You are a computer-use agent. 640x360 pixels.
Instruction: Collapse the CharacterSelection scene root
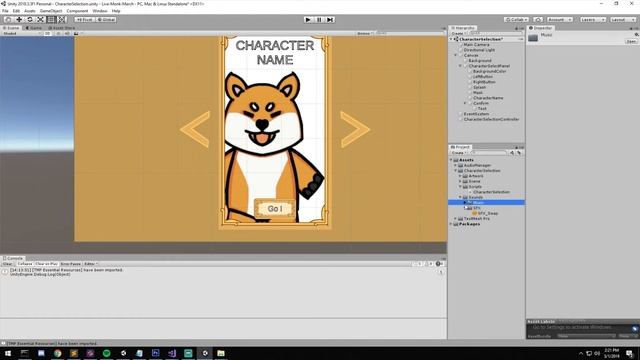[x=451, y=39]
